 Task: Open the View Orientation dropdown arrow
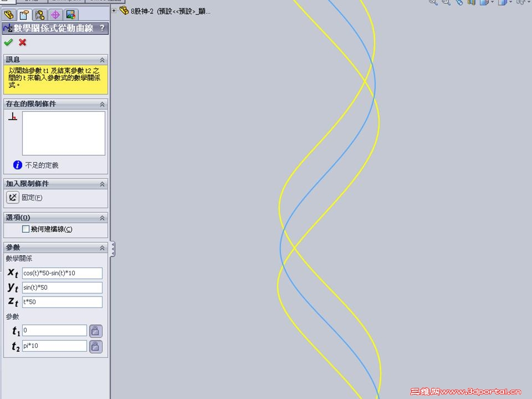point(492,2)
